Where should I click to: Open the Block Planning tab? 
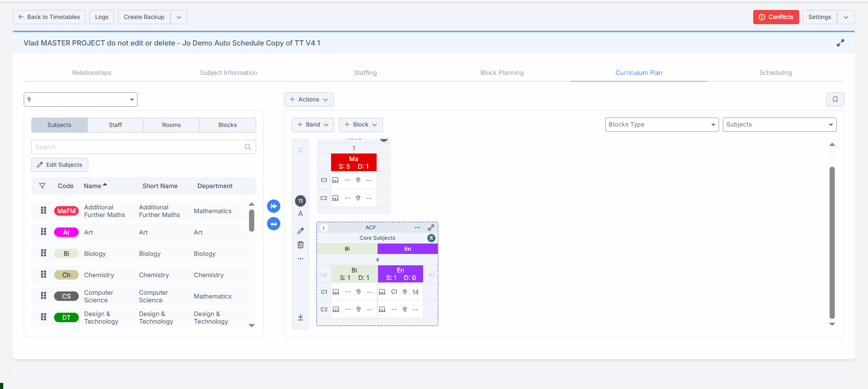pos(502,73)
